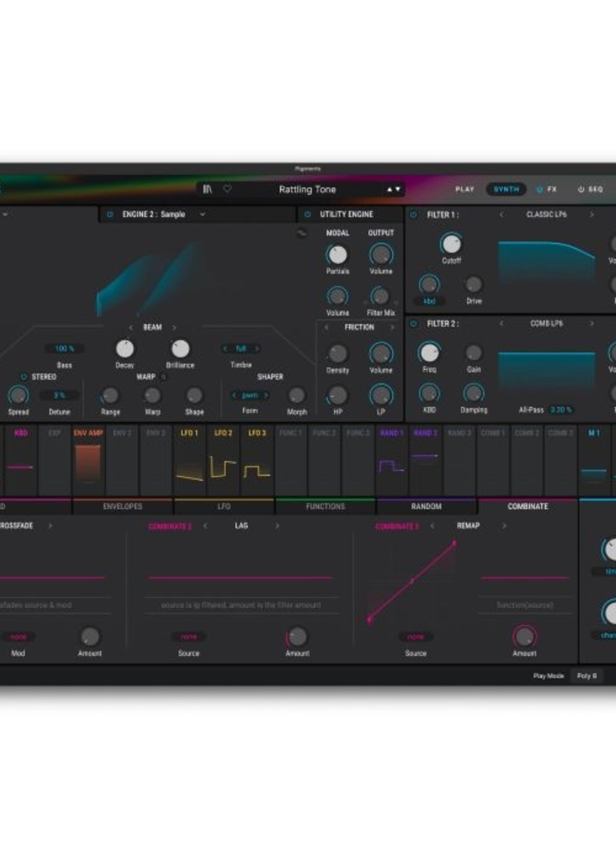The width and height of the screenshot is (616, 863).
Task: Toggle Filter 2 power button
Action: (414, 324)
